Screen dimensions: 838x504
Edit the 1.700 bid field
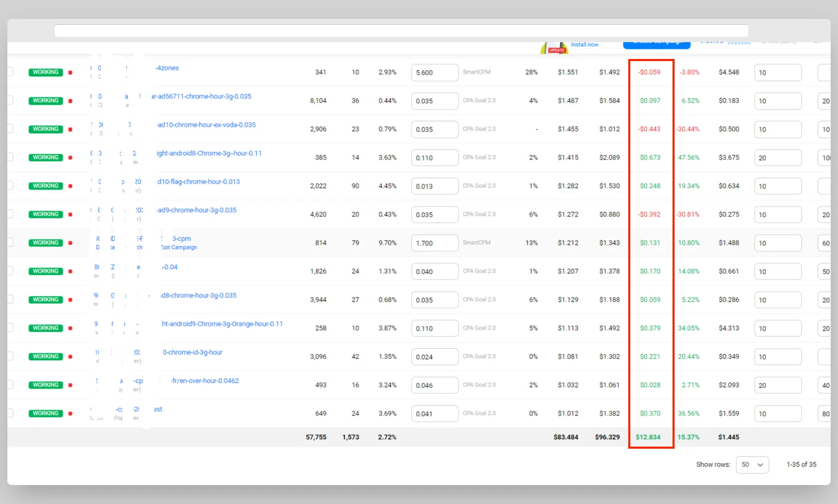coord(435,243)
